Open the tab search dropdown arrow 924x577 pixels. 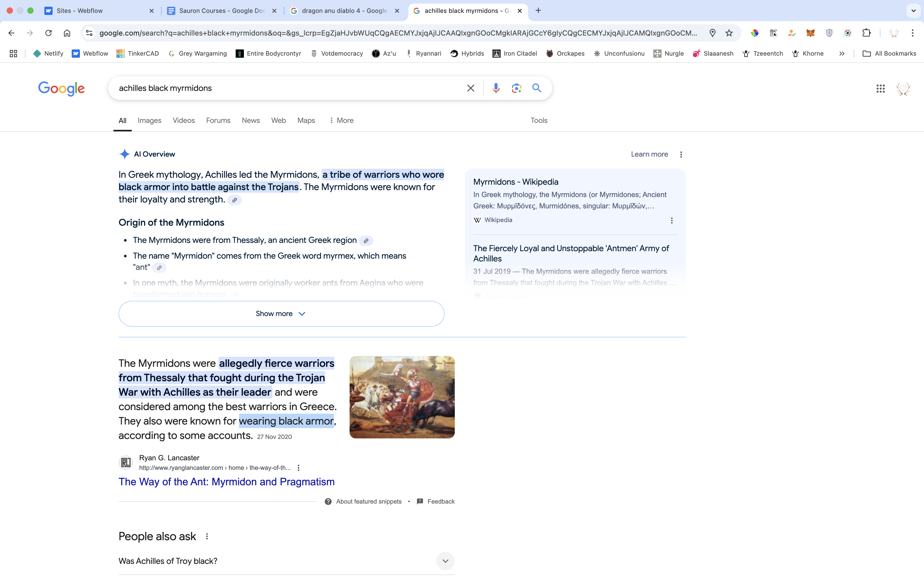click(913, 11)
